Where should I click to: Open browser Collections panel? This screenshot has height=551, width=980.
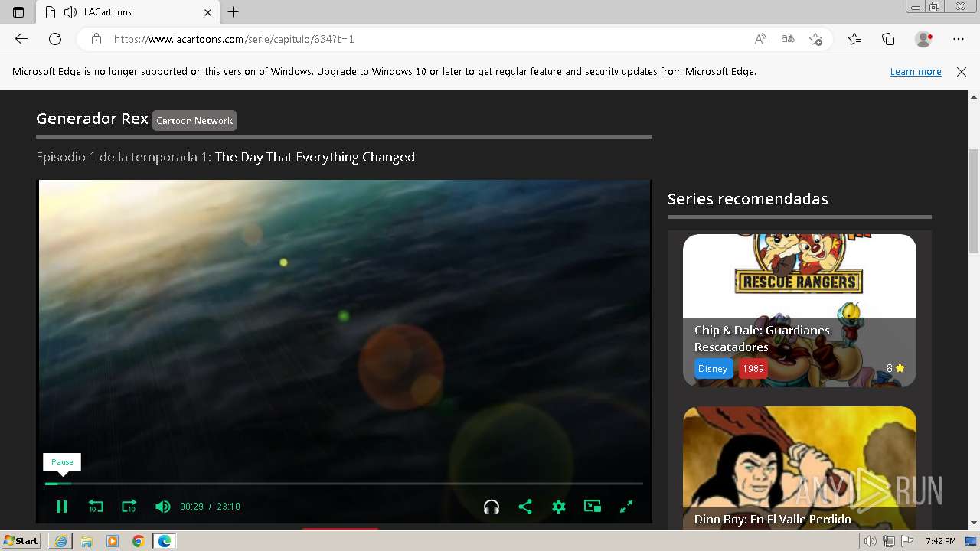coord(888,39)
